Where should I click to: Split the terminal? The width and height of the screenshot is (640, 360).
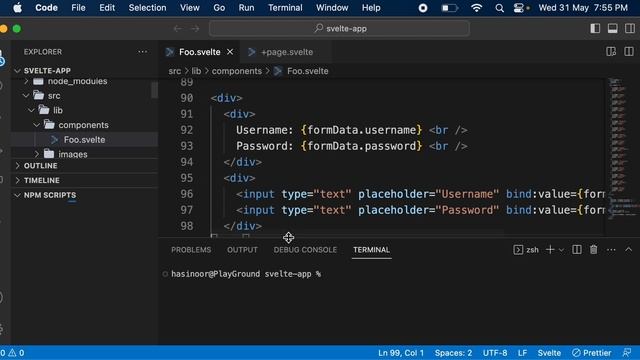(577, 249)
